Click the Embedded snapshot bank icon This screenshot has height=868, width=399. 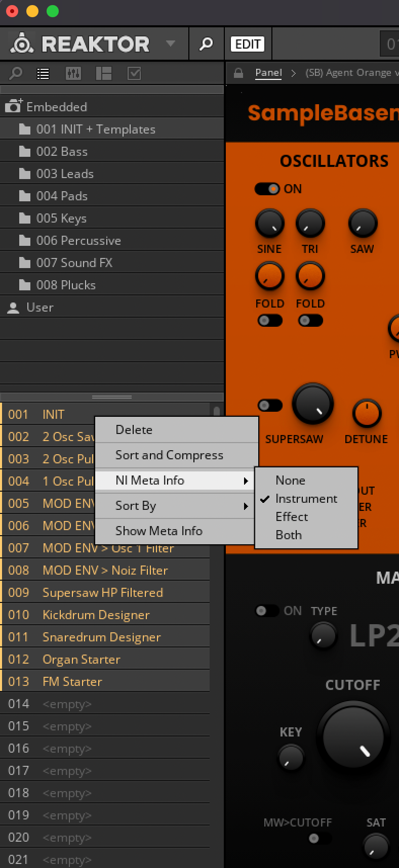14,106
